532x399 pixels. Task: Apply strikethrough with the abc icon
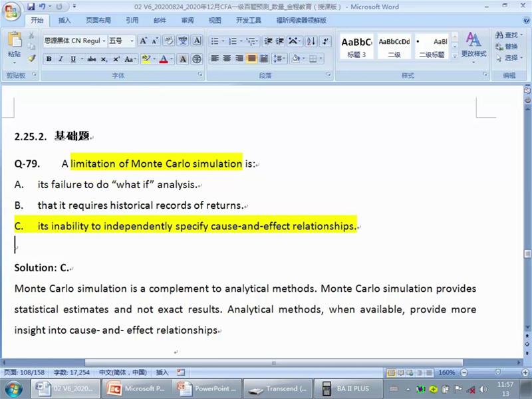(92, 59)
